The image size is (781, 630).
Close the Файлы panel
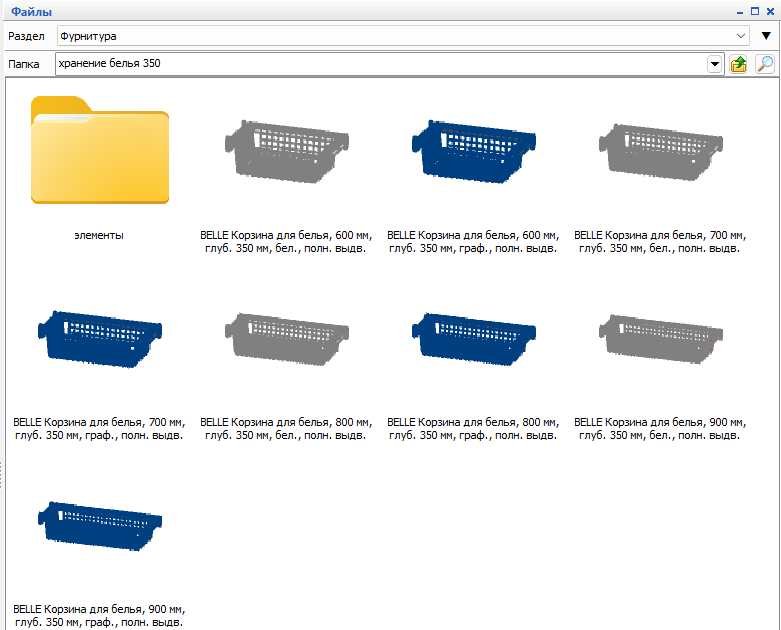click(770, 11)
